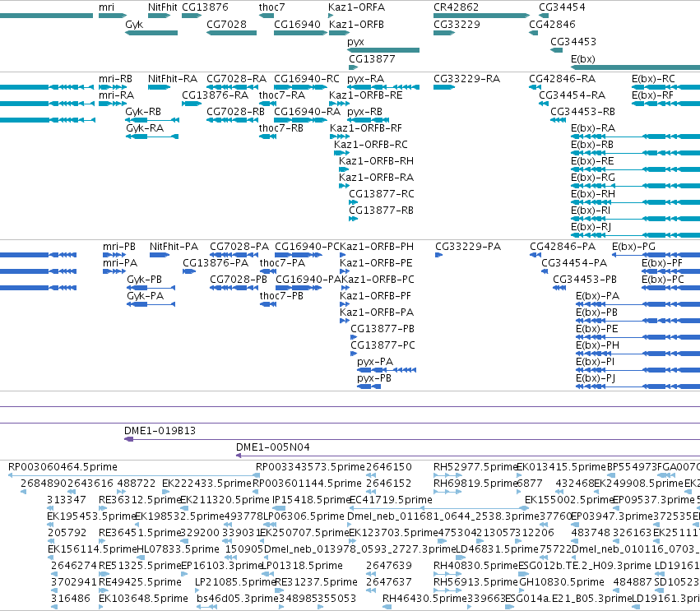Click the gene bar under CR42862
Screen dimensions: 700x611
(x=481, y=16)
